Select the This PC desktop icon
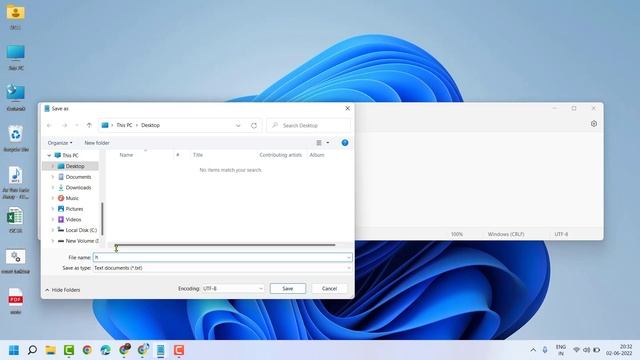 [x=16, y=58]
